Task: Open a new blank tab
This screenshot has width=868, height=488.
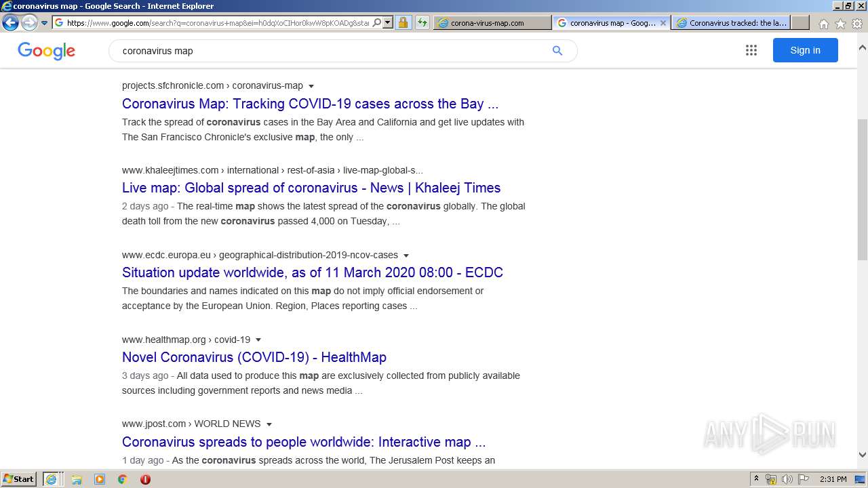Action: click(800, 22)
